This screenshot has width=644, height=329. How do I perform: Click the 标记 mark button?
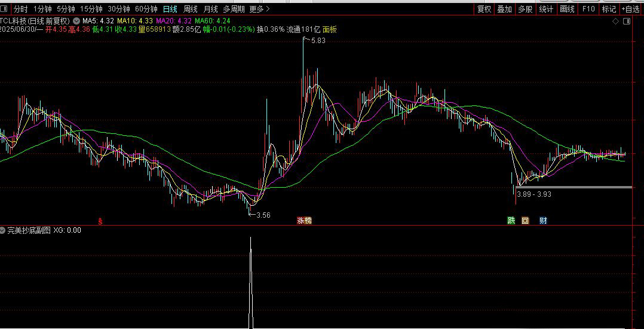[609, 9]
